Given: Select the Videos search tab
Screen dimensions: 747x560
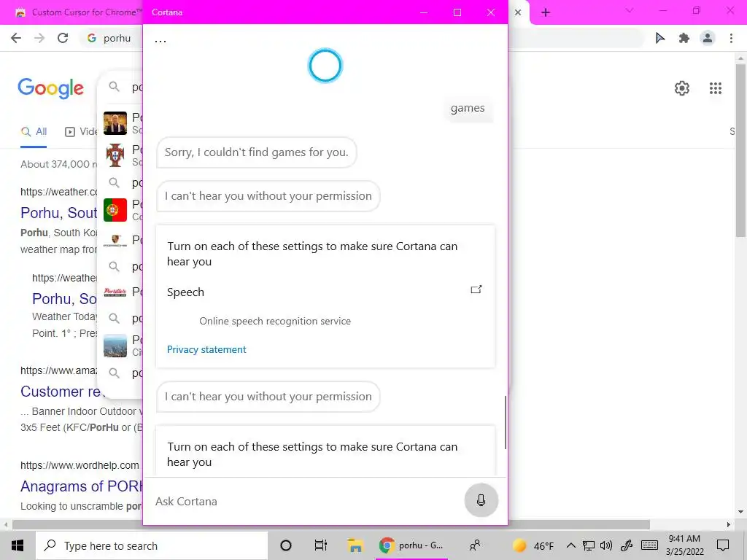Looking at the screenshot, I should tap(81, 132).
